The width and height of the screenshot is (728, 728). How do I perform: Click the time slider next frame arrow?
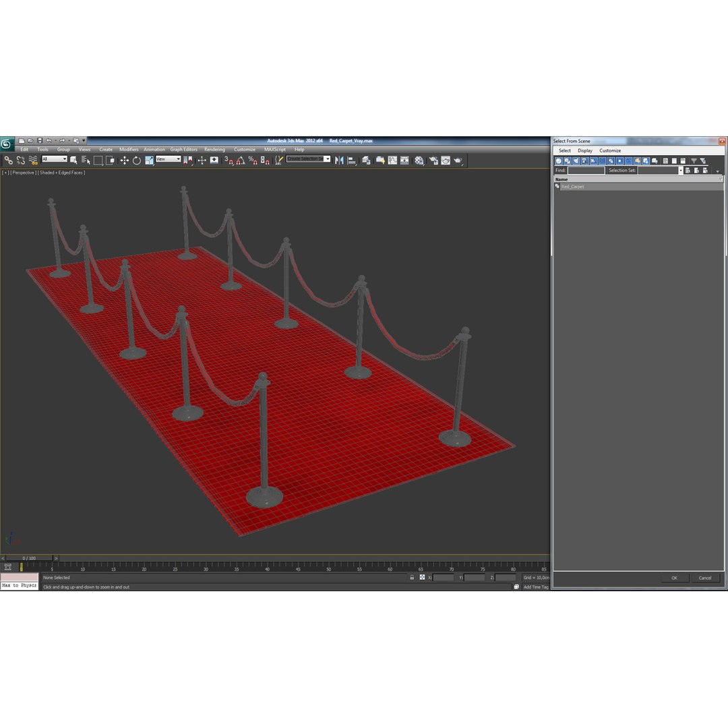click(56, 558)
